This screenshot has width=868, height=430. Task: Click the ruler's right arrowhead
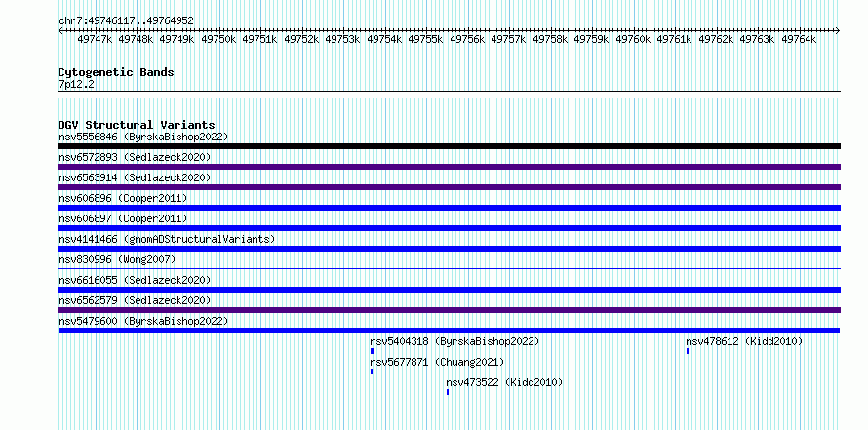click(x=838, y=30)
